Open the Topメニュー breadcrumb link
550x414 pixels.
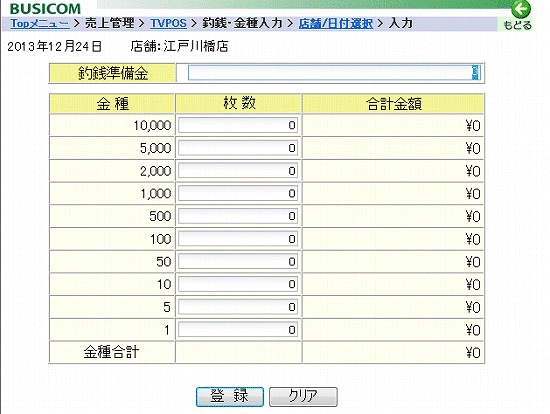(x=40, y=24)
